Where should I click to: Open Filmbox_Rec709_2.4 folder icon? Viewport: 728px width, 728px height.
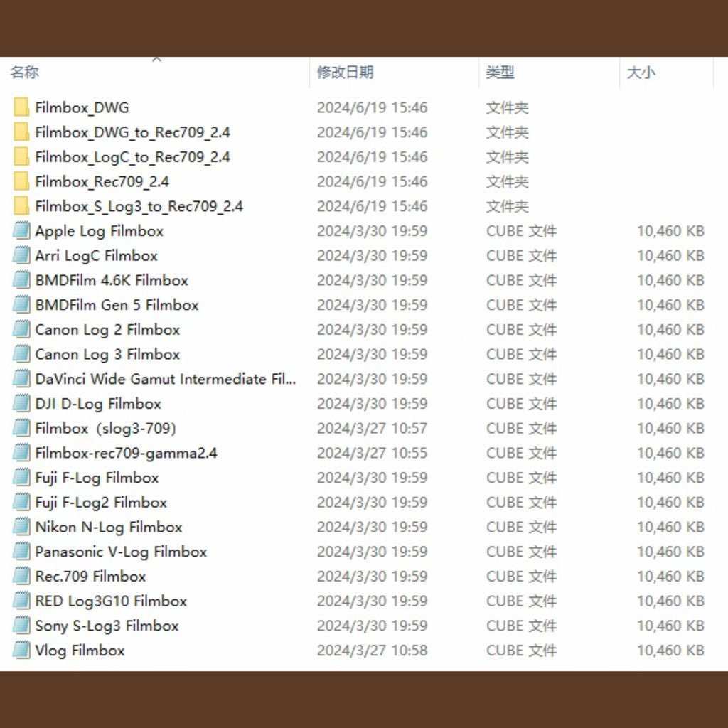point(21,181)
